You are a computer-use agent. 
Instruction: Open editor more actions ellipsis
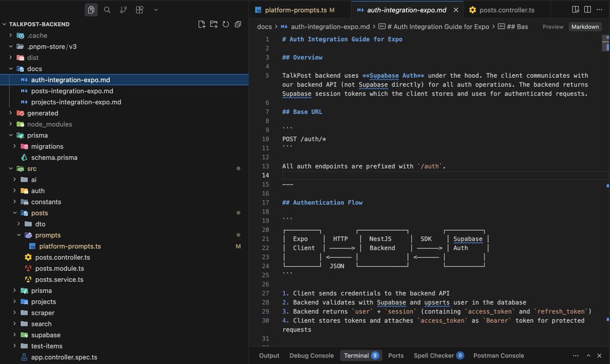pyautogui.click(x=599, y=10)
